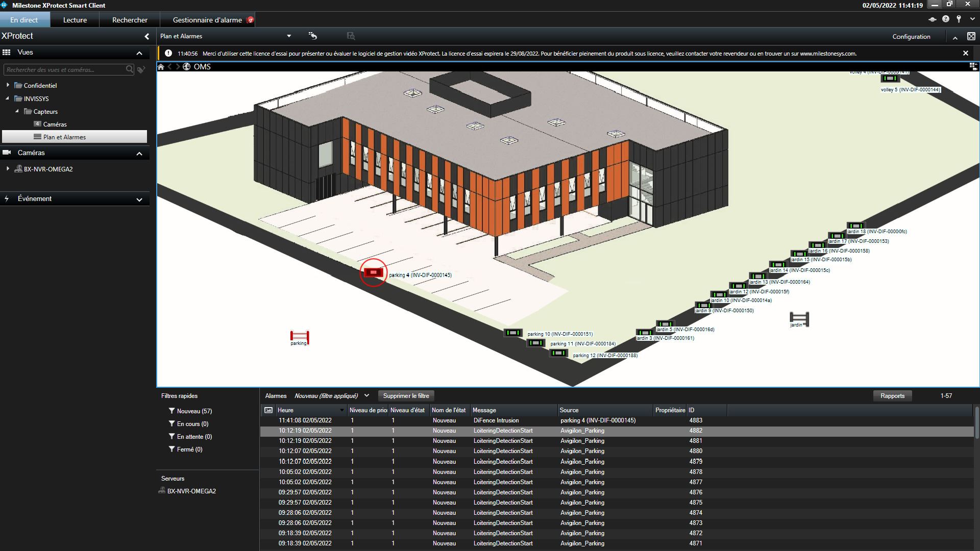Apply the Fermé (0) quick filter

point(185,449)
